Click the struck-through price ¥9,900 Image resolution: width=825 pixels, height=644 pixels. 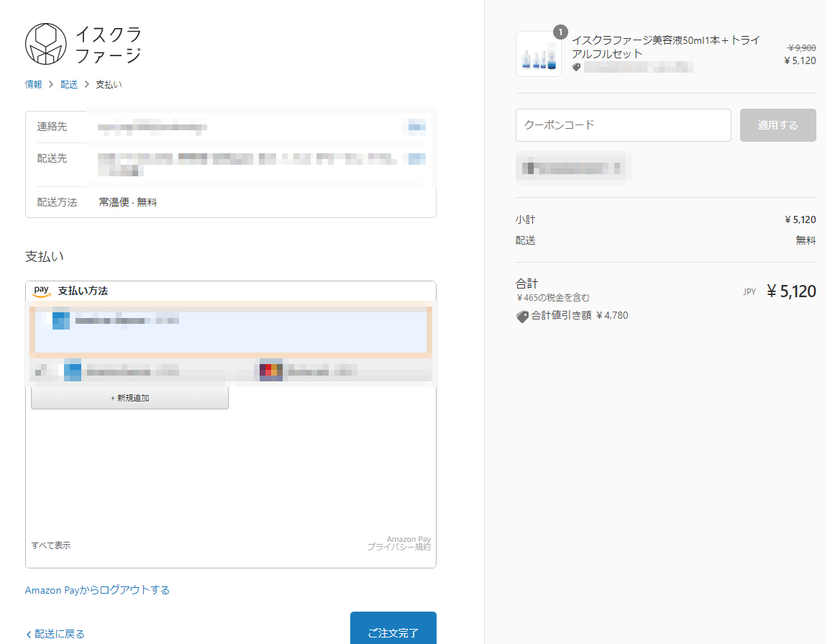801,48
